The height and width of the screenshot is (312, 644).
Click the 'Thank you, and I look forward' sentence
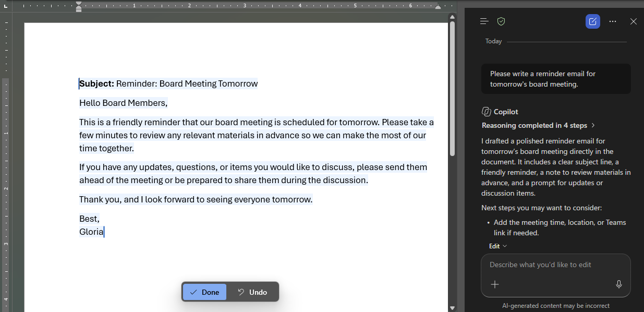point(196,199)
